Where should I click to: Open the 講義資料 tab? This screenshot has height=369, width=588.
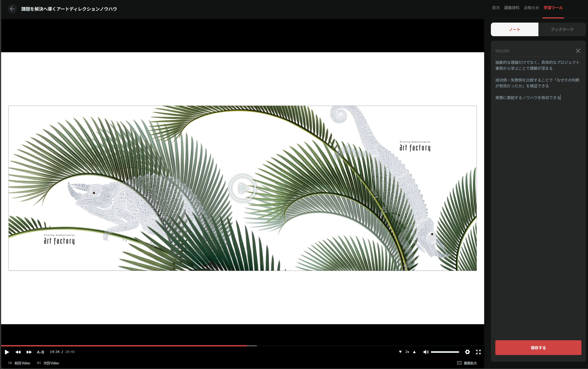coord(512,8)
